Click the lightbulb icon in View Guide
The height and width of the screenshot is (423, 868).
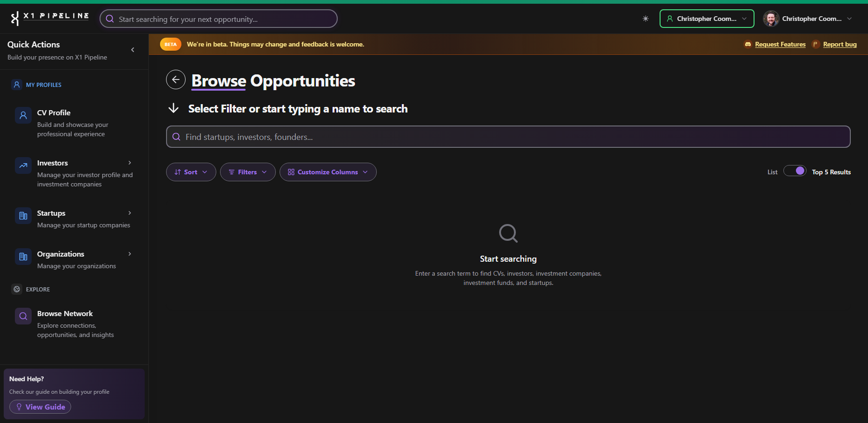click(x=19, y=407)
